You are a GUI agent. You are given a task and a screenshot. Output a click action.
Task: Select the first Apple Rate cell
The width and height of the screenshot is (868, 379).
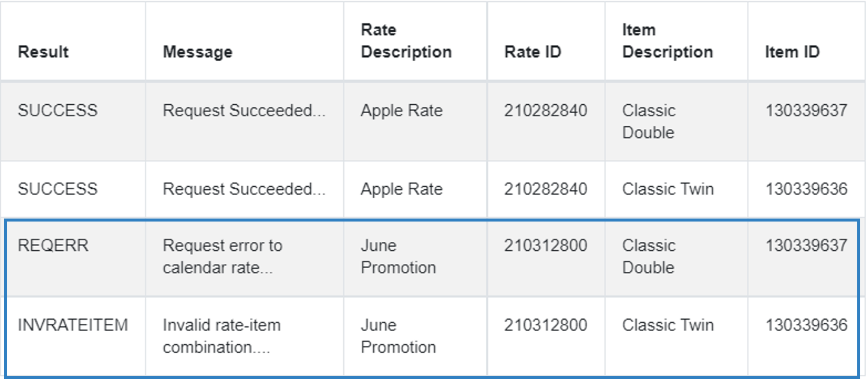pos(401,111)
